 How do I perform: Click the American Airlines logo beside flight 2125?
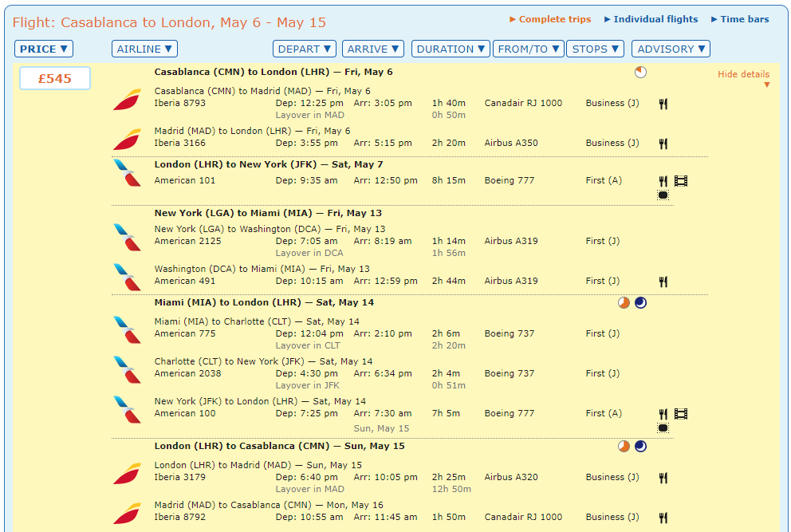pyautogui.click(x=127, y=237)
